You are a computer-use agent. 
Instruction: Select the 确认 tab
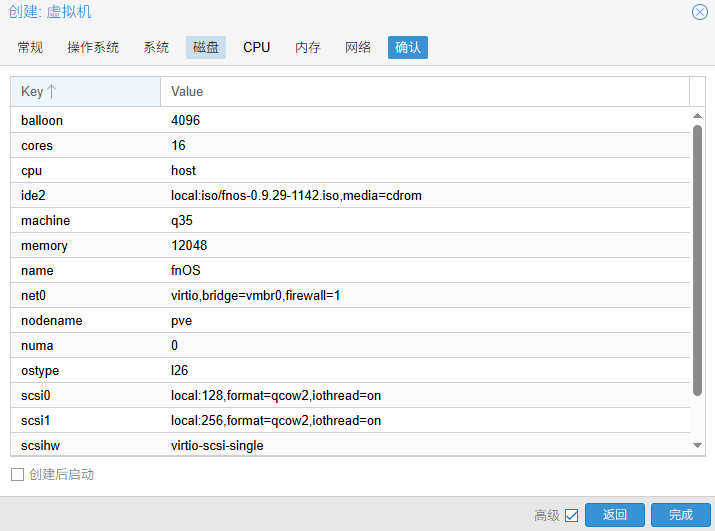point(408,47)
